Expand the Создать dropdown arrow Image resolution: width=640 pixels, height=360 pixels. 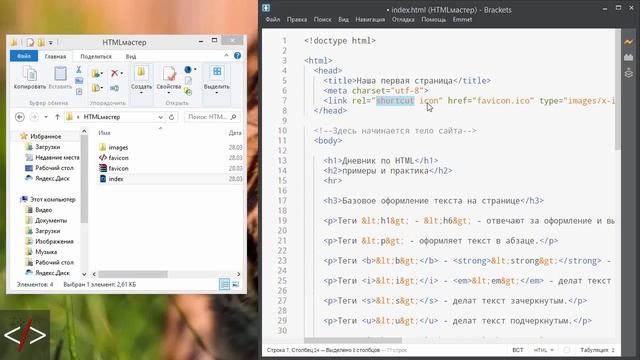(x=141, y=93)
